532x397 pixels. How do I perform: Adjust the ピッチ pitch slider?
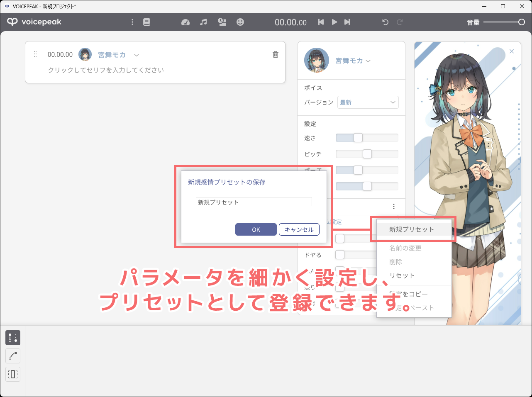367,154
